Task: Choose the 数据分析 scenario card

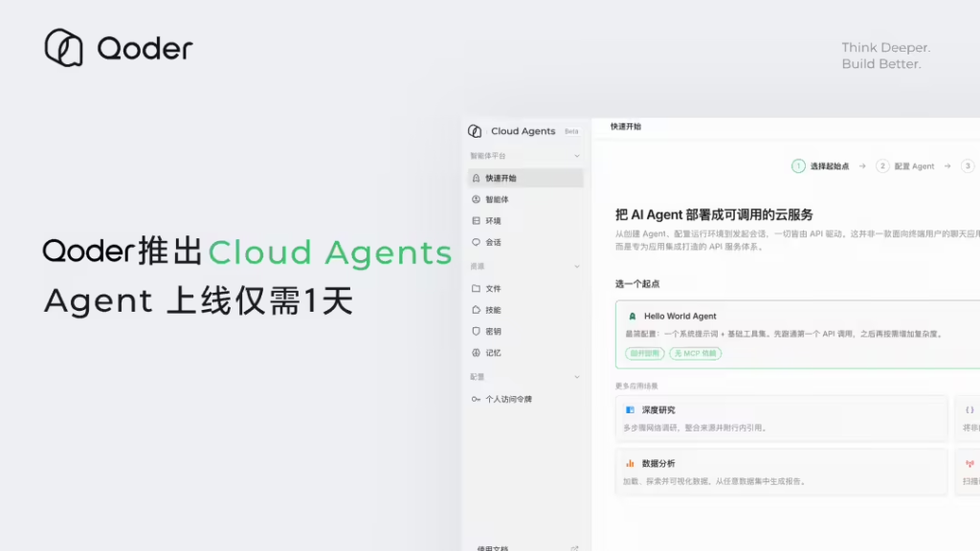Action: point(781,472)
